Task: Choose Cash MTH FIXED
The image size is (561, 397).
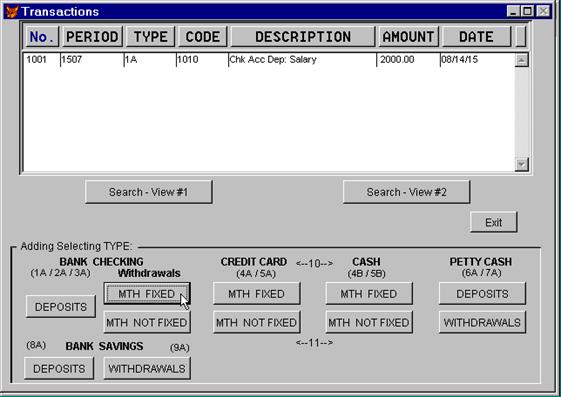Action: 369,294
